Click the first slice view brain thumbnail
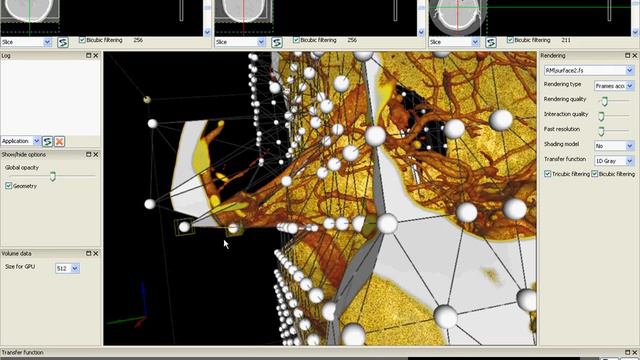This screenshot has width=640, height=360. click(x=29, y=11)
